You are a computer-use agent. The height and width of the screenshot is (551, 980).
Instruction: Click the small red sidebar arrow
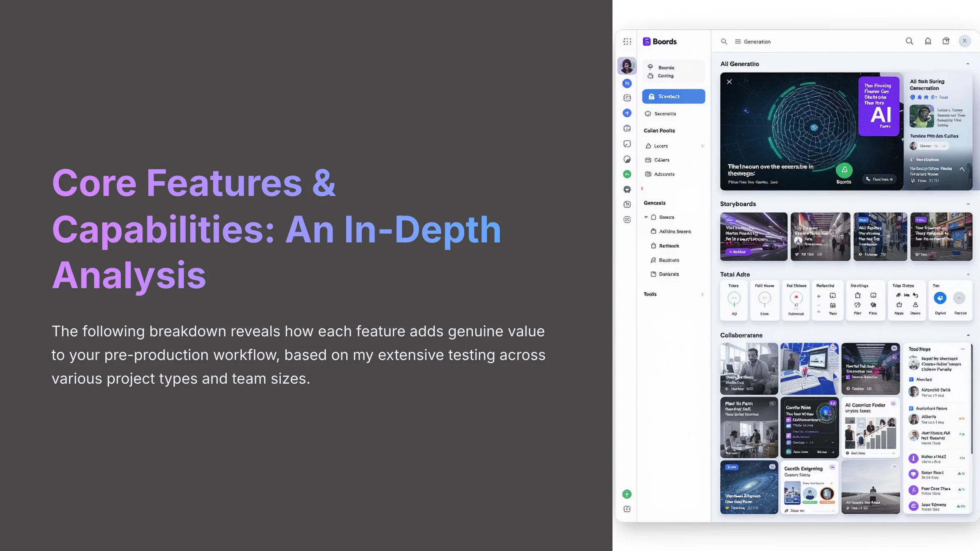coord(642,189)
